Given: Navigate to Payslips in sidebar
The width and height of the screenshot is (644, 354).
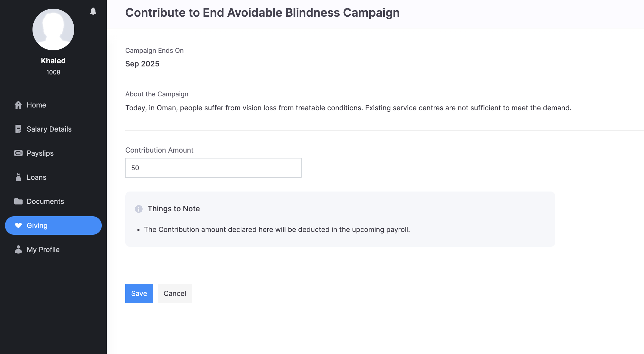Looking at the screenshot, I should click(40, 153).
